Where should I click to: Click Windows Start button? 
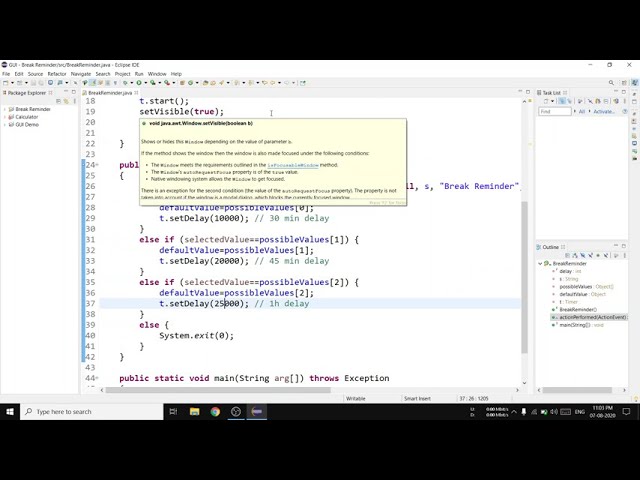[x=10, y=412]
